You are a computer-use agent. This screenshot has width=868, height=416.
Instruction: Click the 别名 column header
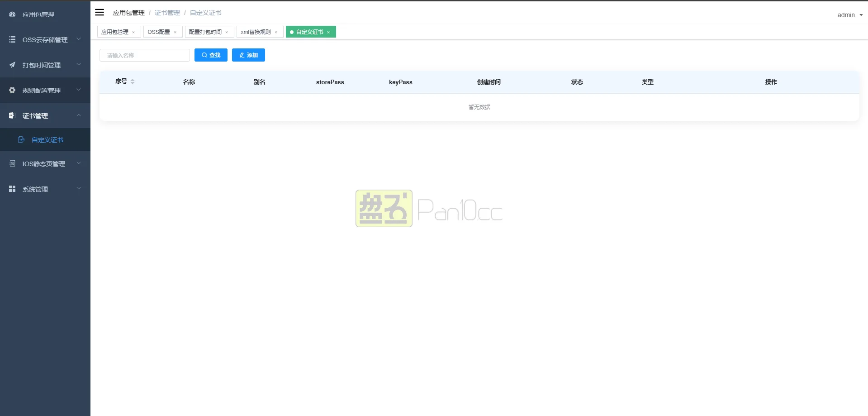point(260,82)
